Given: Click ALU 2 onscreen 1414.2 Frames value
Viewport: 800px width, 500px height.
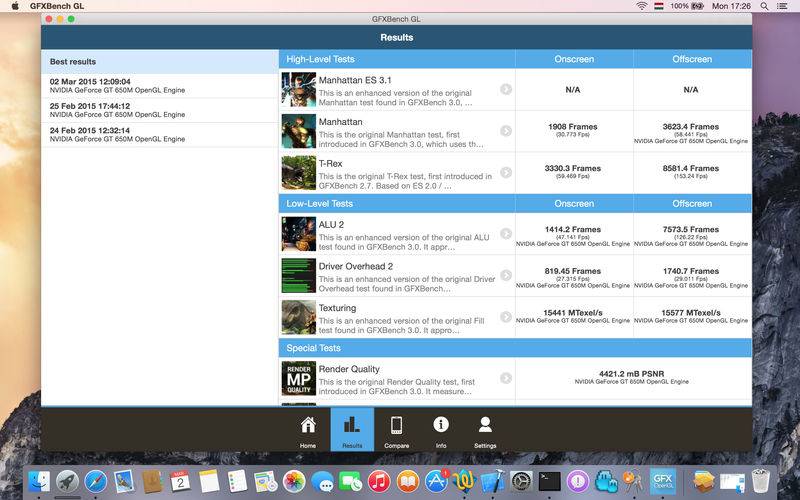Looking at the screenshot, I should (x=572, y=230).
